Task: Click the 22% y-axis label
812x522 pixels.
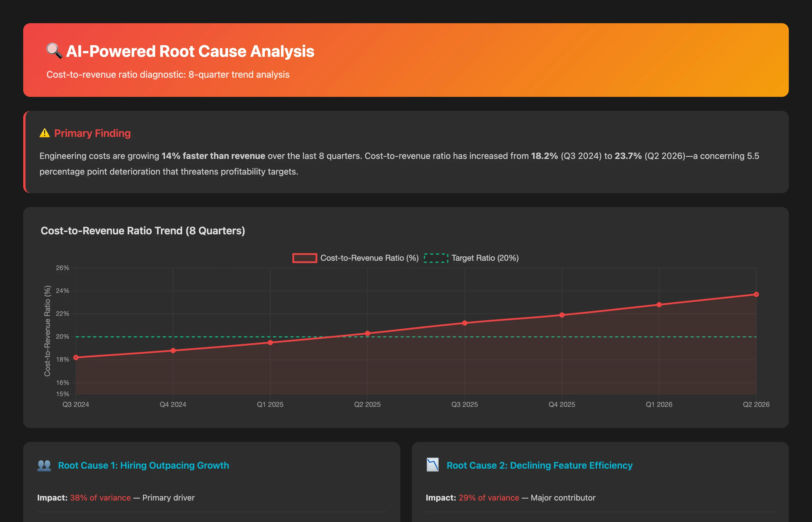Action: click(62, 314)
